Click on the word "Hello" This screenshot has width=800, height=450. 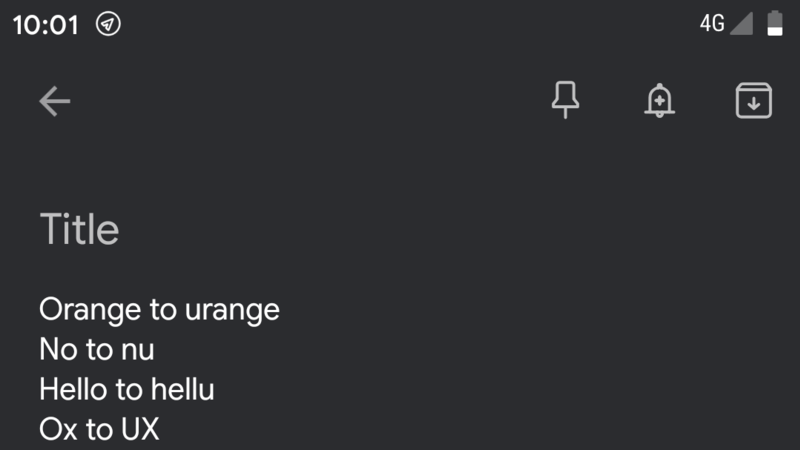(x=73, y=389)
